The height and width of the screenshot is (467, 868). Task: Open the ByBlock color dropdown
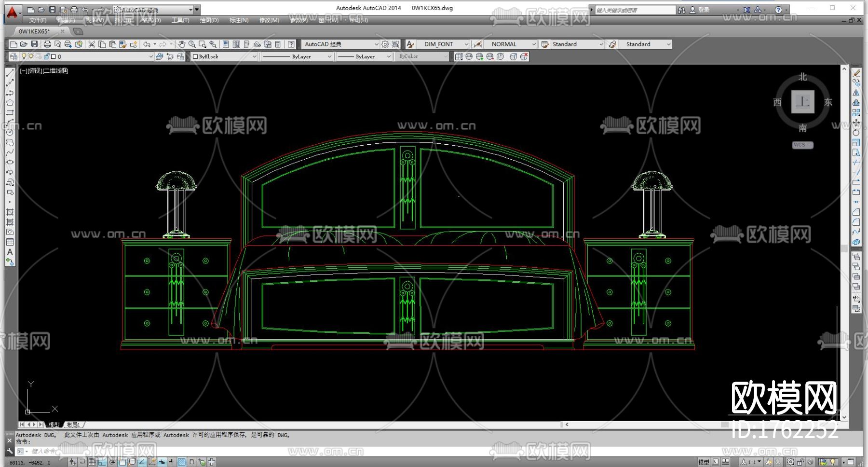click(224, 56)
